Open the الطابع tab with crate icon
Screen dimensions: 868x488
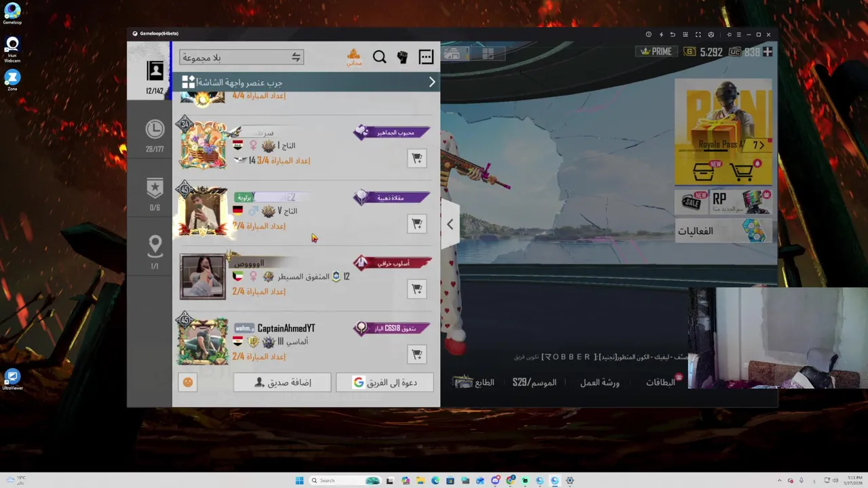coord(474,382)
